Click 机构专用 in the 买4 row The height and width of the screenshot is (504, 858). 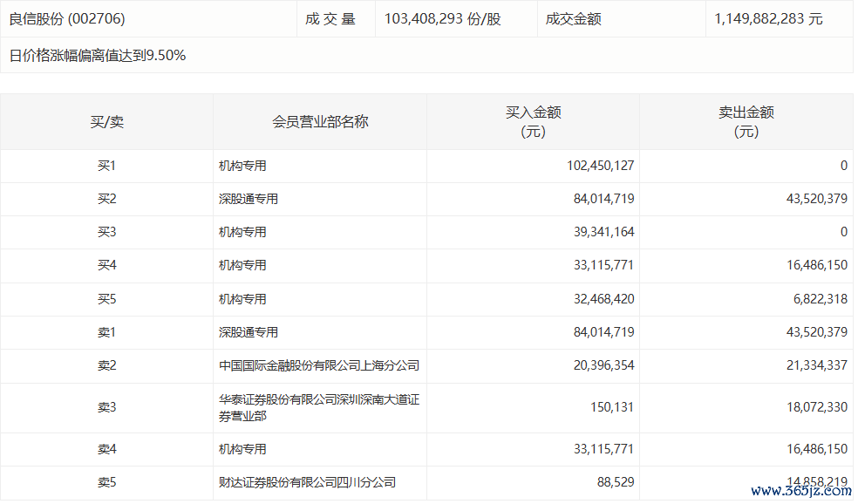[242, 265]
